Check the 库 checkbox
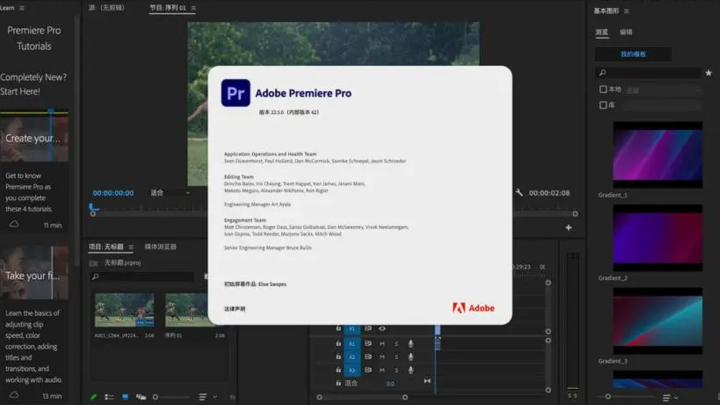The width and height of the screenshot is (720, 405). click(603, 105)
